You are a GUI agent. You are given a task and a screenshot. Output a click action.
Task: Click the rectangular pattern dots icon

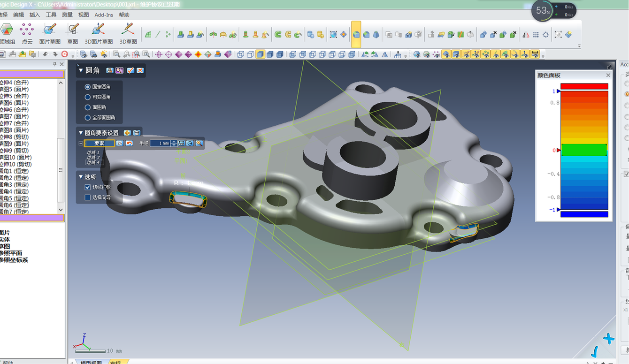click(536, 34)
